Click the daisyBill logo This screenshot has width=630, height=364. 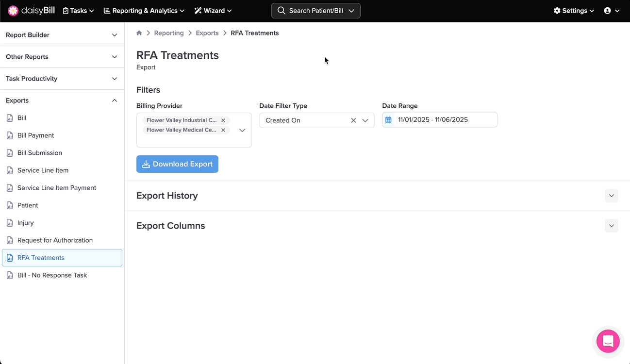[x=31, y=11]
